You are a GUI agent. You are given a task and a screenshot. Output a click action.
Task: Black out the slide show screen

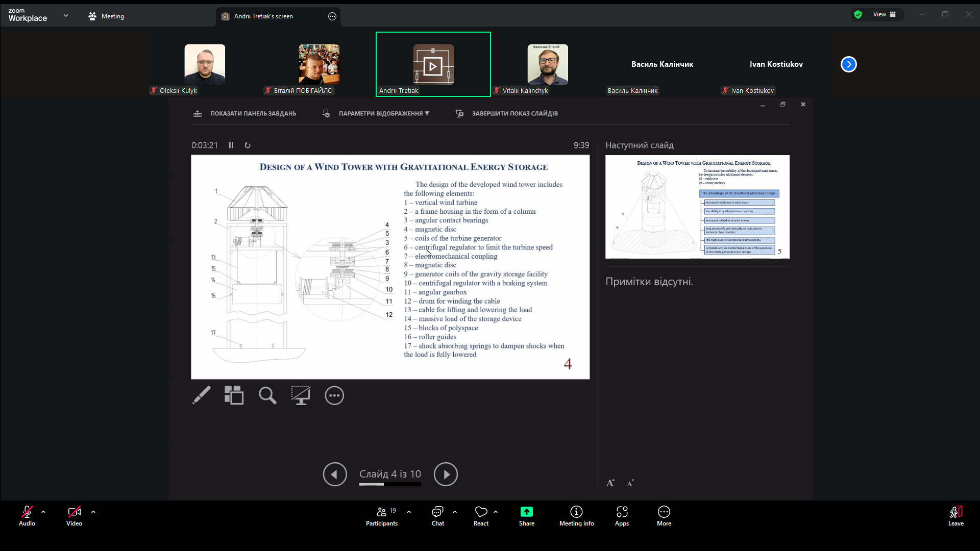point(301,395)
